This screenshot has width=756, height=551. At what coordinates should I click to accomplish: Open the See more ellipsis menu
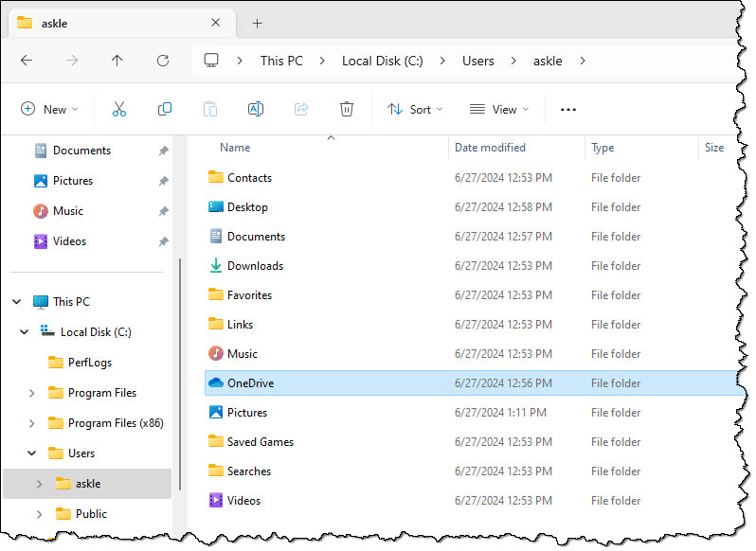pos(568,109)
